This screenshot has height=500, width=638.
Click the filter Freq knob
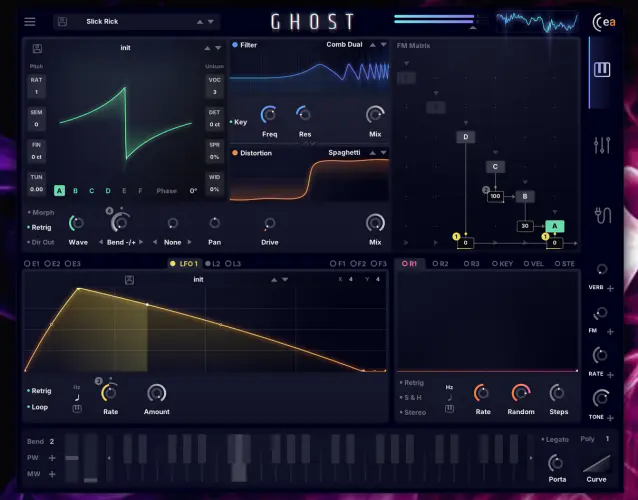(269, 115)
